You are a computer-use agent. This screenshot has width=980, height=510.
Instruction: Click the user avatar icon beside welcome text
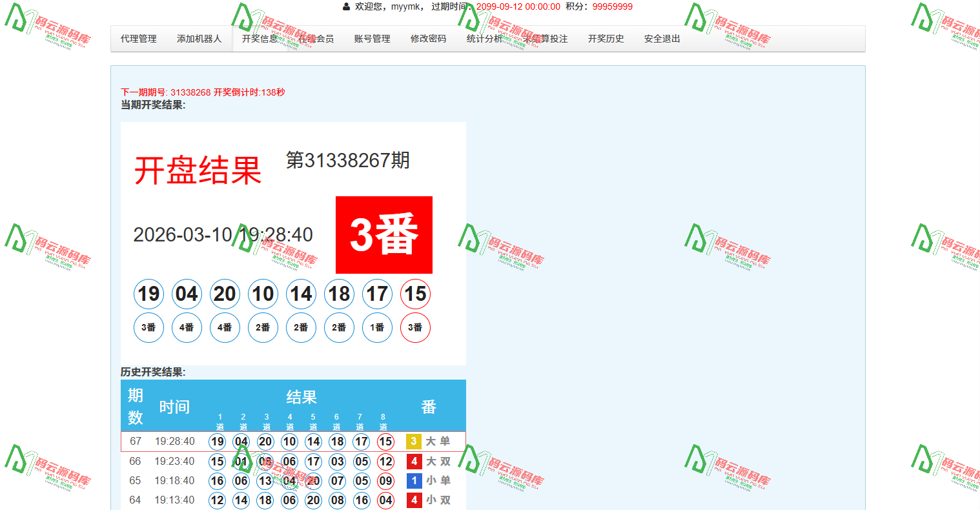click(x=347, y=6)
